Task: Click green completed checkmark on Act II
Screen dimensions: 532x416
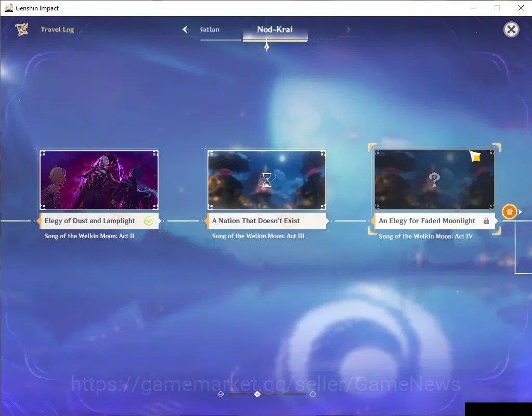Action: 149,221
